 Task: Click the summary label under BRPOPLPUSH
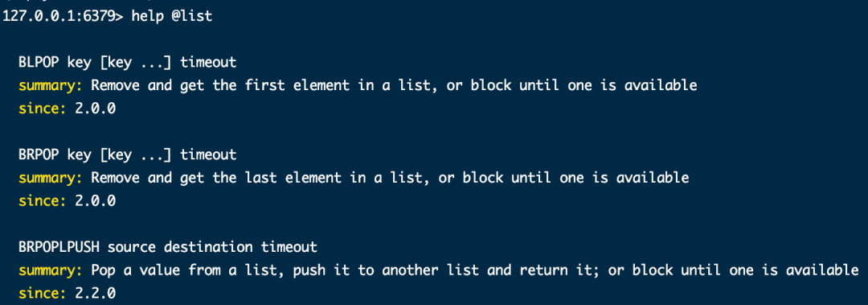coord(51,270)
